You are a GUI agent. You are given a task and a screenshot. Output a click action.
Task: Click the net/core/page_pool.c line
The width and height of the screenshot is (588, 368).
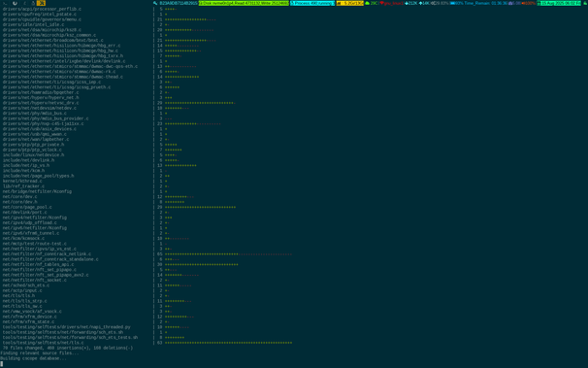27,207
